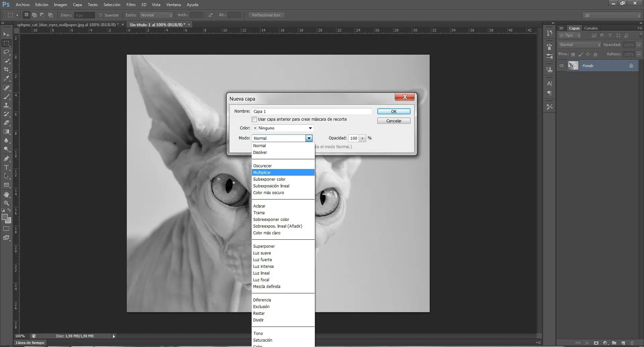Select the Zoom tool
The image size is (644, 347).
tap(6, 203)
